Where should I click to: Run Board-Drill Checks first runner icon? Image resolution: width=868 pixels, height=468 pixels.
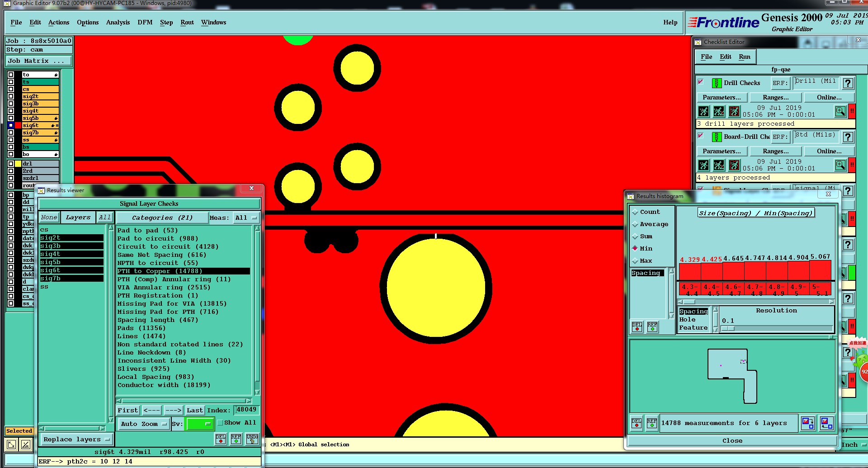(703, 165)
